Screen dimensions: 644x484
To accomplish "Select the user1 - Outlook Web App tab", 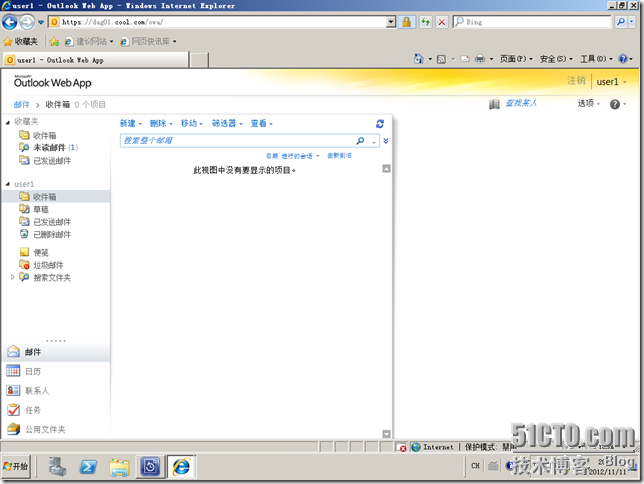I will pos(95,60).
